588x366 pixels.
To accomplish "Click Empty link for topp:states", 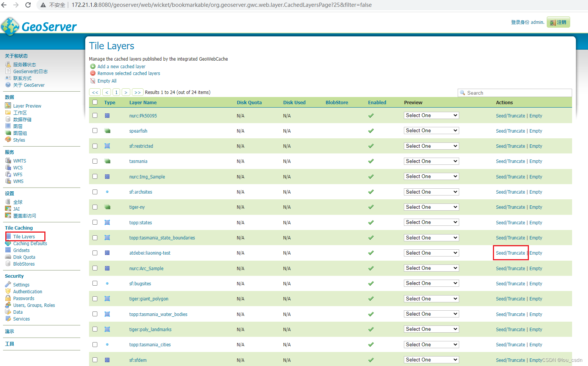I will click(x=536, y=222).
